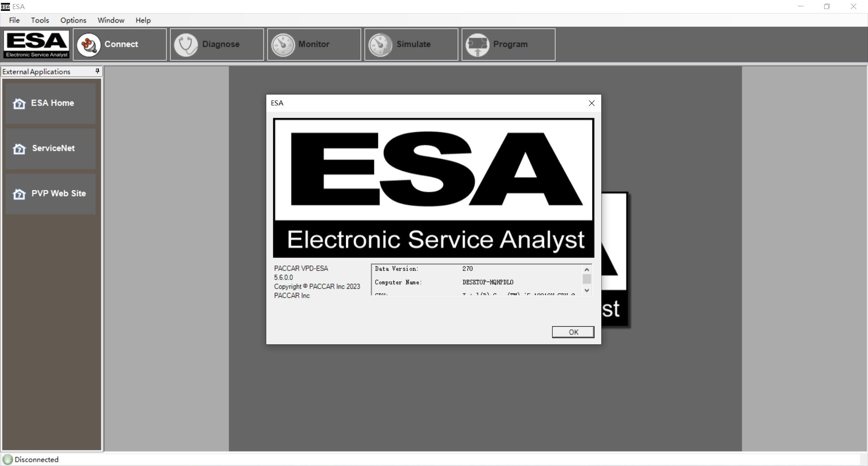Click Copyright PACCAR Inc 2023 text

[x=317, y=286]
